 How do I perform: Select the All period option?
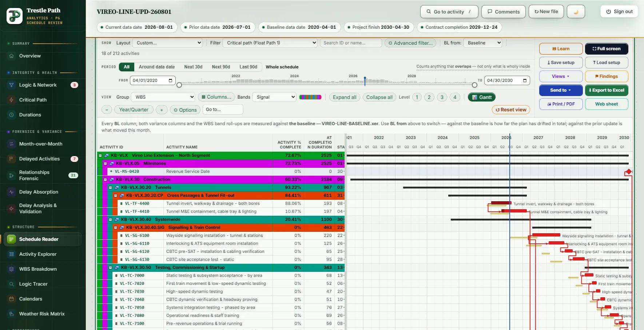coord(127,67)
